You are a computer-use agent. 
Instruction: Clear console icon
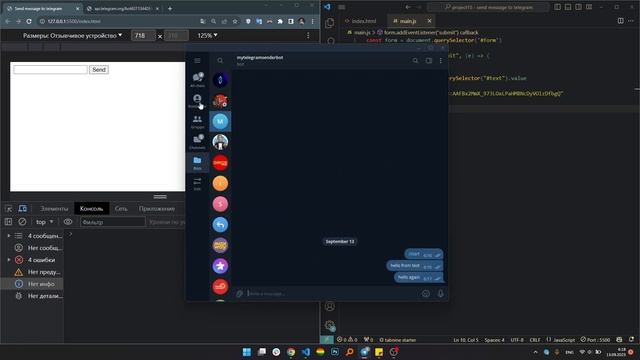point(22,222)
